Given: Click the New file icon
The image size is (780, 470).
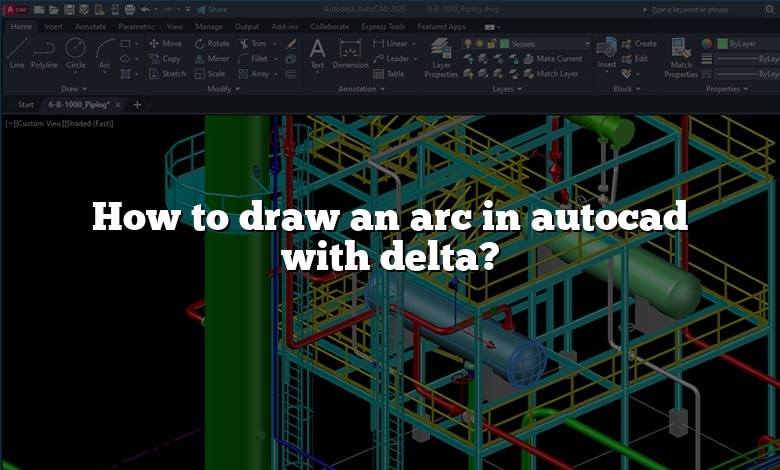Looking at the screenshot, I should tap(39, 9).
